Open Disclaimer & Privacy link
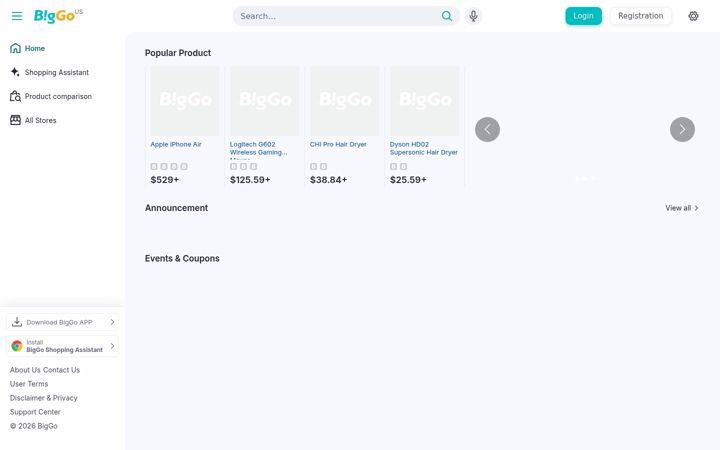 pyautogui.click(x=44, y=398)
